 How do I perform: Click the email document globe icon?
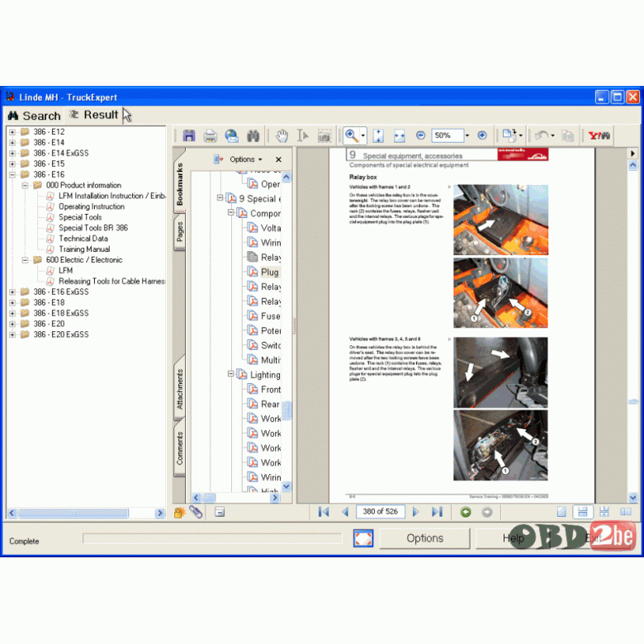[x=232, y=135]
